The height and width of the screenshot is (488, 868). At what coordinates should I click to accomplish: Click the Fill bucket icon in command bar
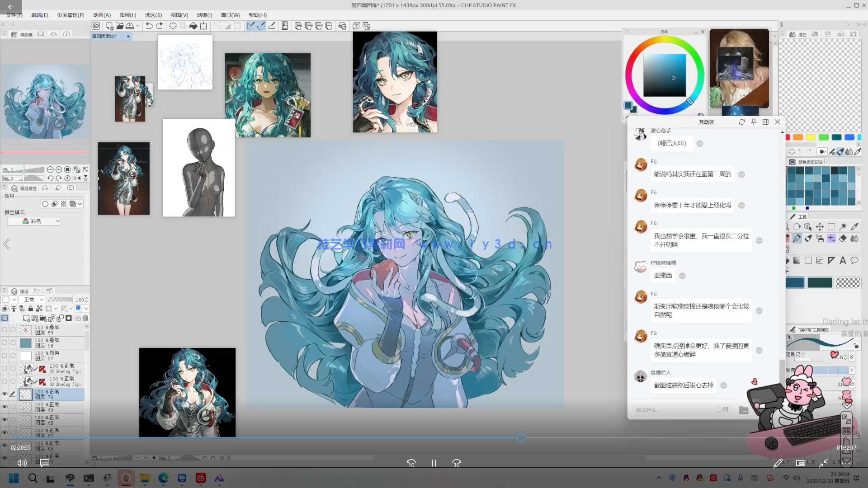pyautogui.click(x=193, y=26)
